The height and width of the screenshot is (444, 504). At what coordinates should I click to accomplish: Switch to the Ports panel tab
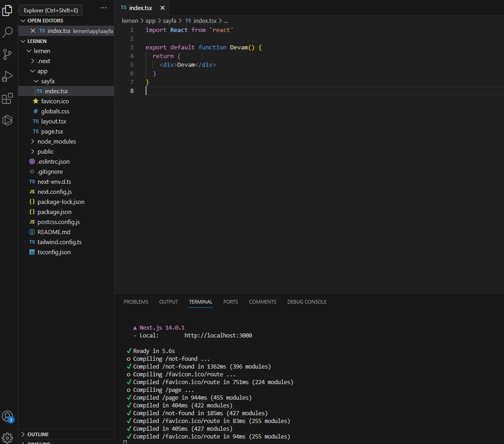(230, 302)
